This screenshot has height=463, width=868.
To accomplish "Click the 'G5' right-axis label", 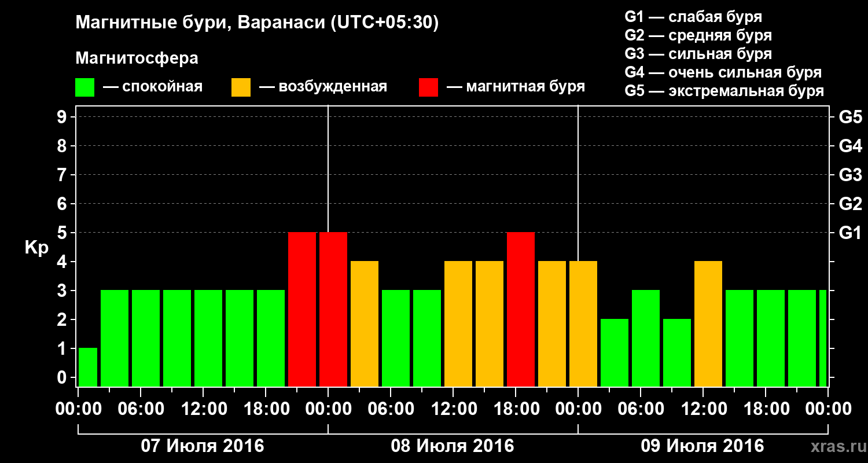I will [851, 117].
